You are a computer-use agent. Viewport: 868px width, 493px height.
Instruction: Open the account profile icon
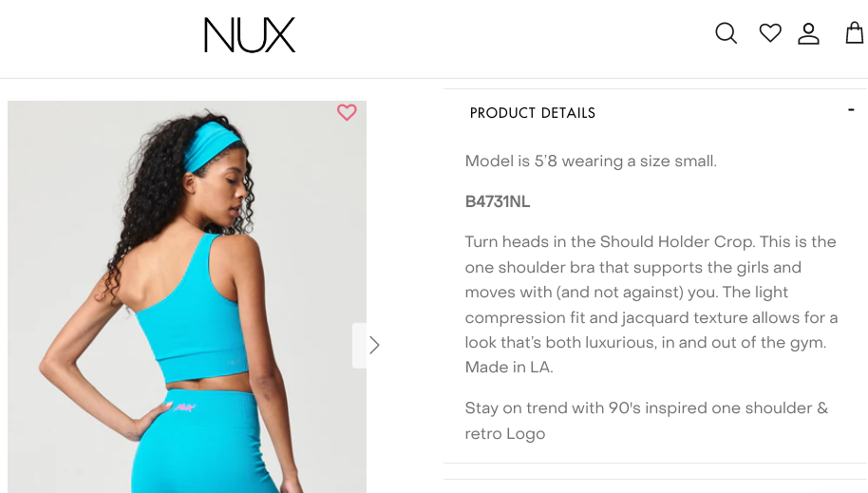[808, 33]
